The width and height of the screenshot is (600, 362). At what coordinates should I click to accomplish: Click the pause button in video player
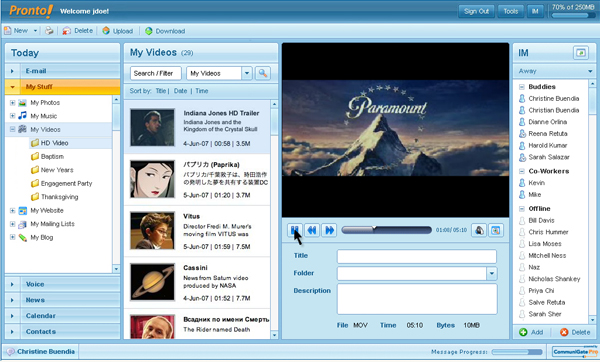click(294, 230)
